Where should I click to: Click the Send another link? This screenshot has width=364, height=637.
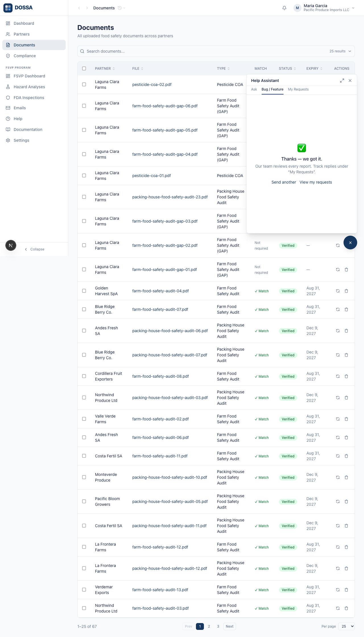pyautogui.click(x=284, y=182)
